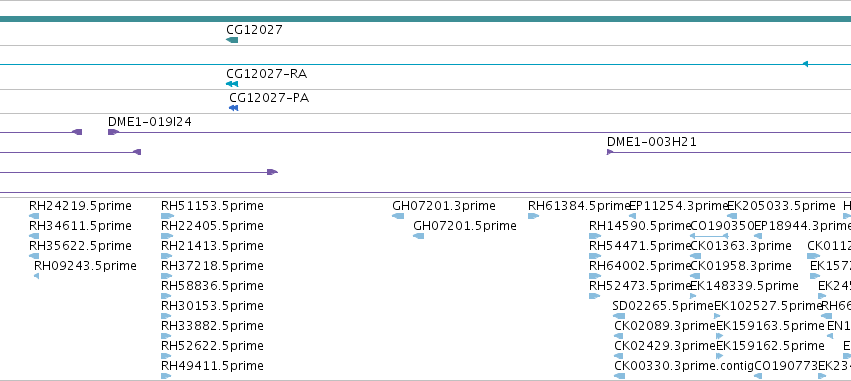Select the EK205033.5prime arrow glyph
Screen dimensions: 851x381
tap(732, 216)
